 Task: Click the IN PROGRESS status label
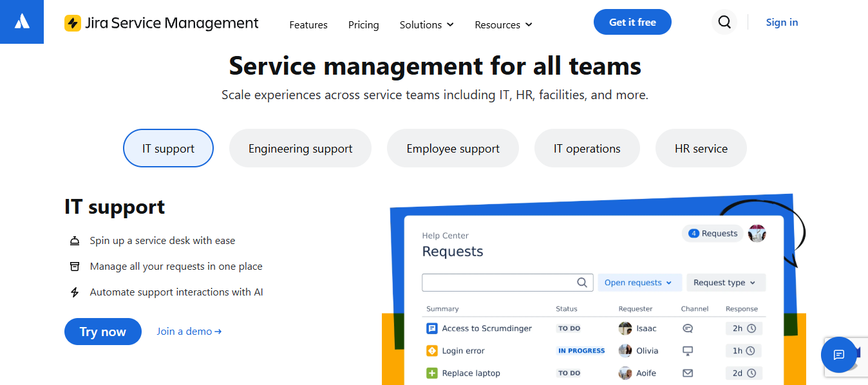pyautogui.click(x=581, y=351)
